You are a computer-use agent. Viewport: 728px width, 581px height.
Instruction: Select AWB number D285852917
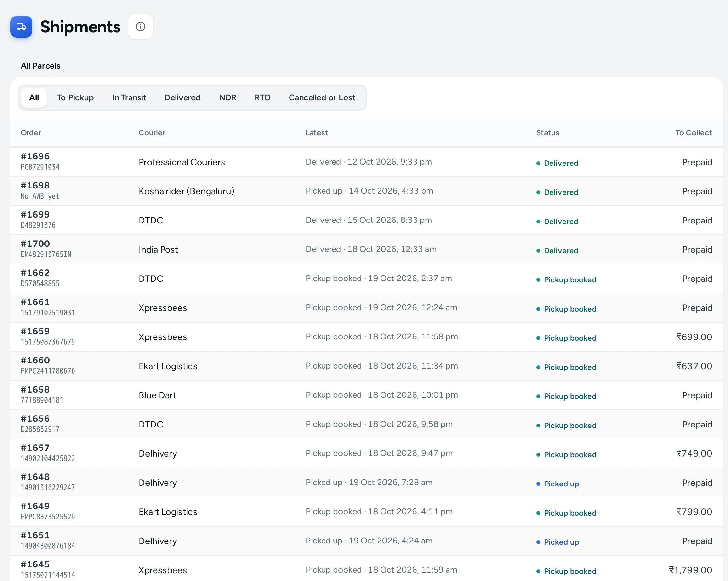pyautogui.click(x=40, y=429)
